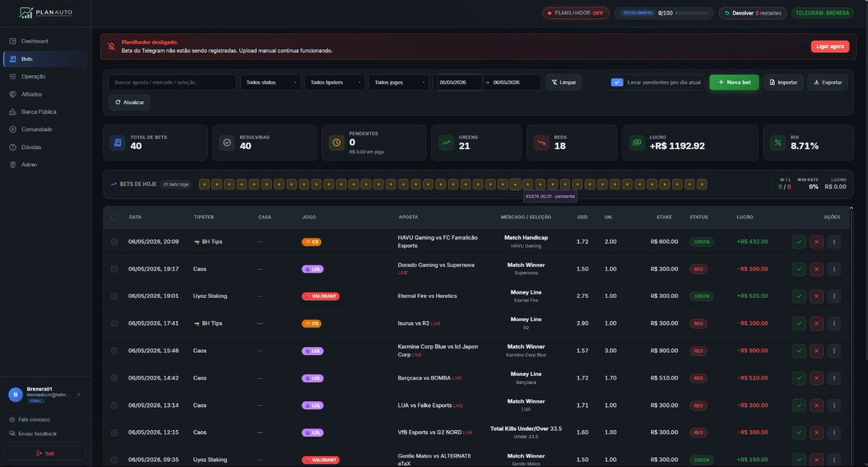Select the checkbox for the 19:01 Eternal Fire bet
This screenshot has height=467, width=868.
coord(114,296)
